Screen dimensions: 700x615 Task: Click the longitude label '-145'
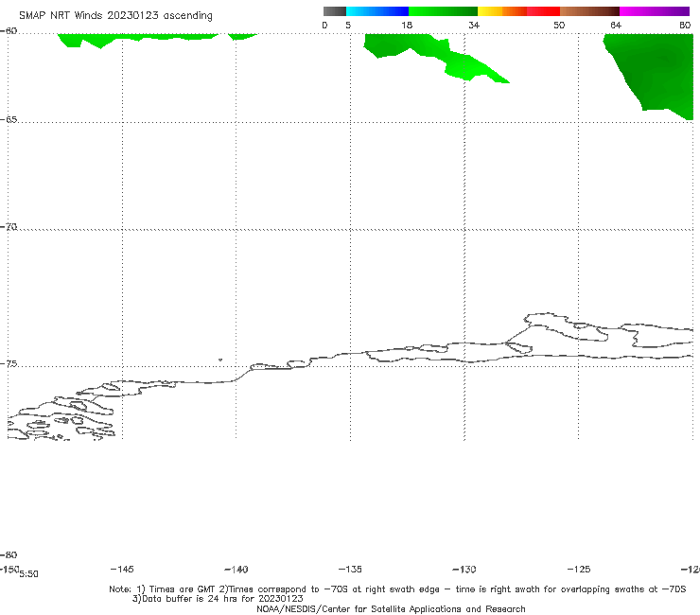coord(122,569)
